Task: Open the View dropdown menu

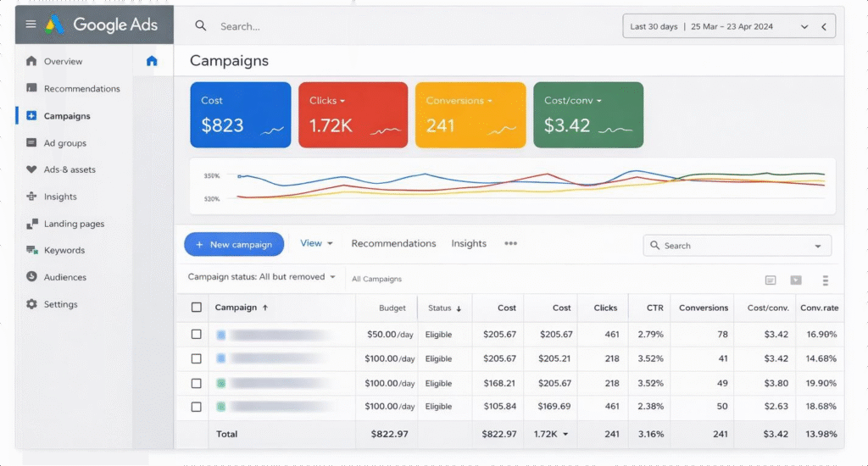Action: pyautogui.click(x=316, y=244)
